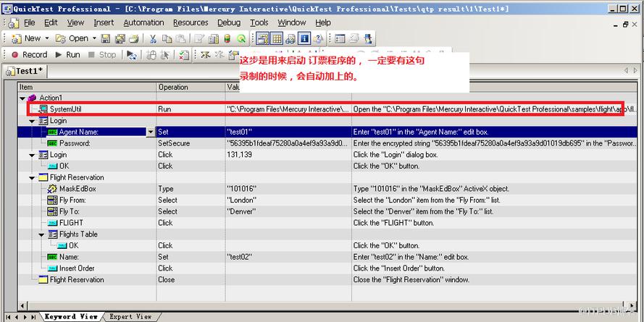Click the Cut scissors icon
Screen dimensions: 644x322
tap(153, 38)
